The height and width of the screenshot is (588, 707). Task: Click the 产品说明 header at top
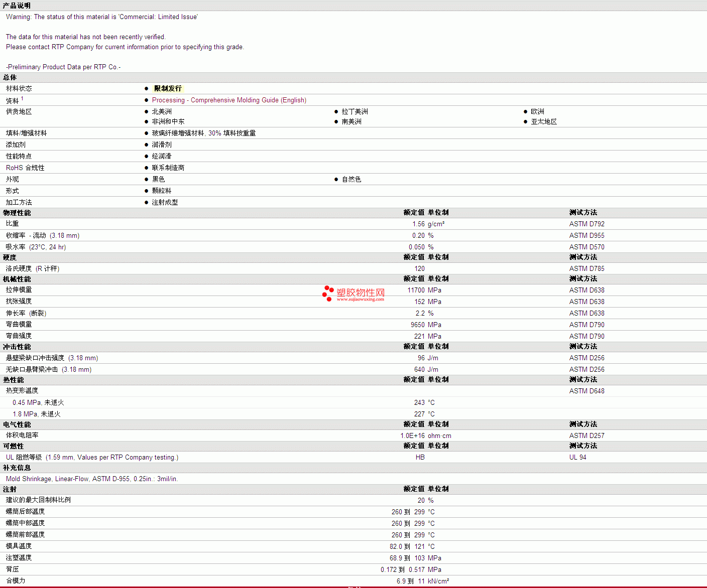17,6
